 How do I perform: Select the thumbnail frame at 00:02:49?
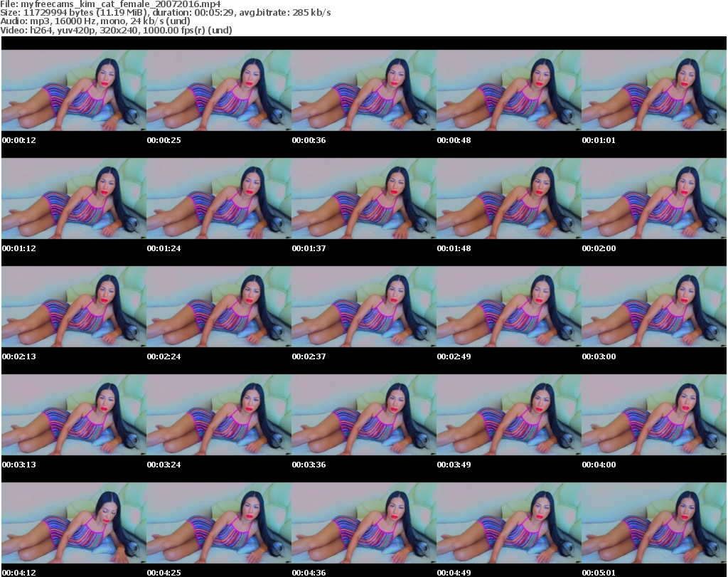pyautogui.click(x=509, y=307)
